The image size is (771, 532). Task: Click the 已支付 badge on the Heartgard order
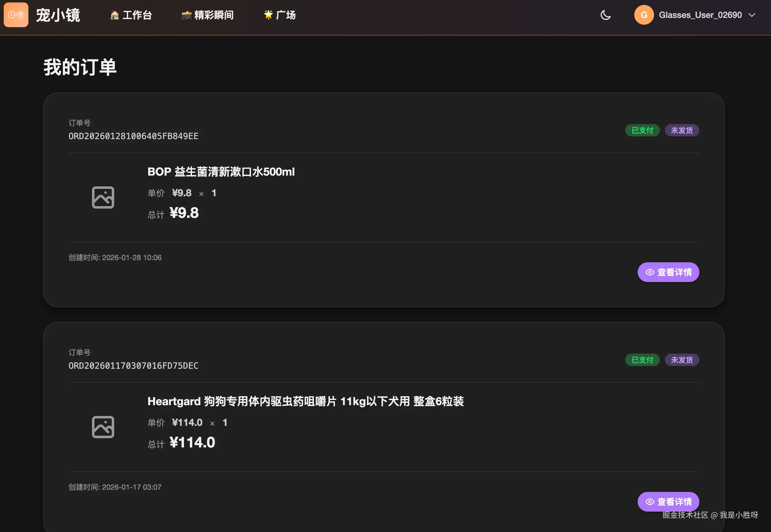click(642, 360)
